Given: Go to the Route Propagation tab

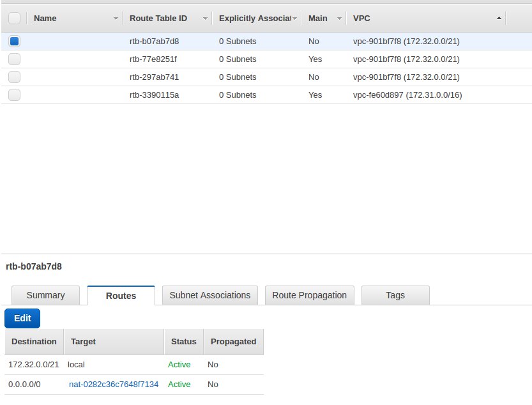Looking at the screenshot, I should tap(309, 295).
